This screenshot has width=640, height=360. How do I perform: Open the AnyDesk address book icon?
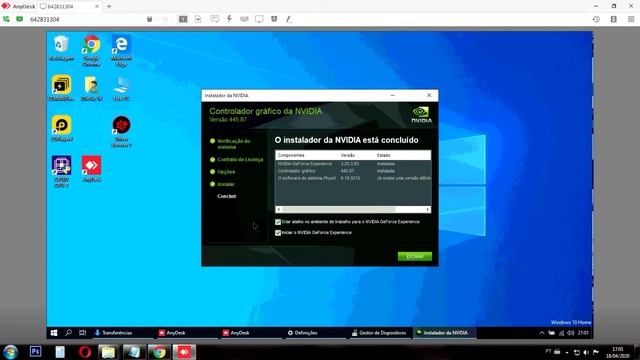(613, 19)
